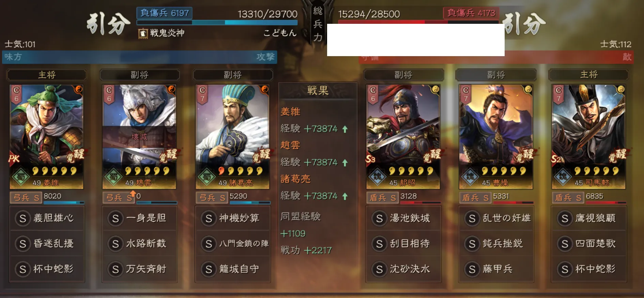The width and height of the screenshot is (644, 298).
Task: Click the 覚醒 badge on 諸葛亮's portrait
Action: pyautogui.click(x=261, y=155)
